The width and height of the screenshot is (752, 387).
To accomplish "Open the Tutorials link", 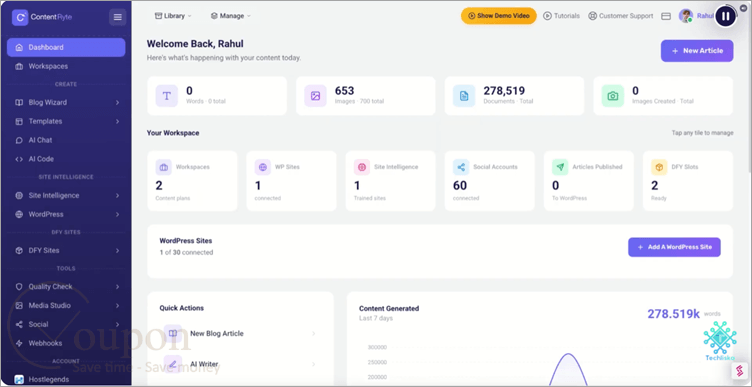I will [561, 16].
